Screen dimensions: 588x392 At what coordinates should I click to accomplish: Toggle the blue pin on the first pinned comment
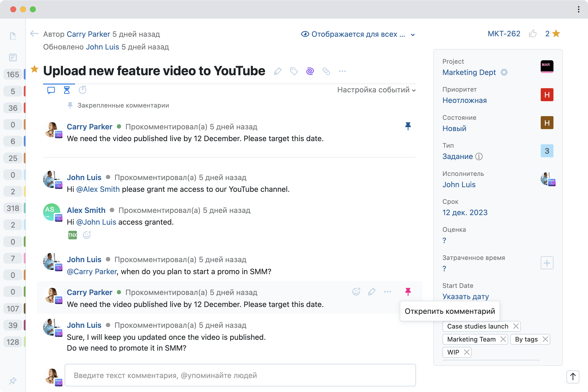coord(408,126)
